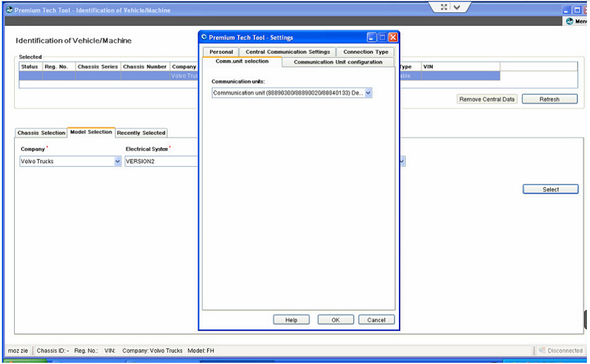
Task: Click Remove Central Data button
Action: coord(487,99)
